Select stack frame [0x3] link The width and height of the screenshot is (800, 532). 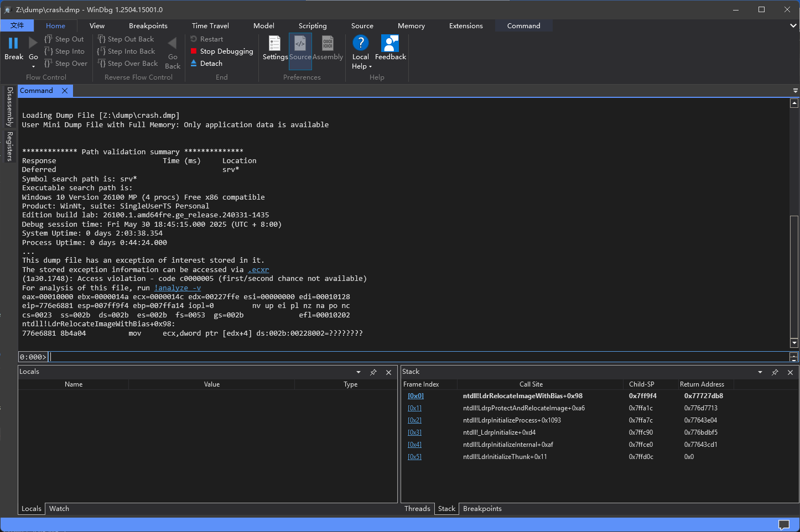(414, 432)
